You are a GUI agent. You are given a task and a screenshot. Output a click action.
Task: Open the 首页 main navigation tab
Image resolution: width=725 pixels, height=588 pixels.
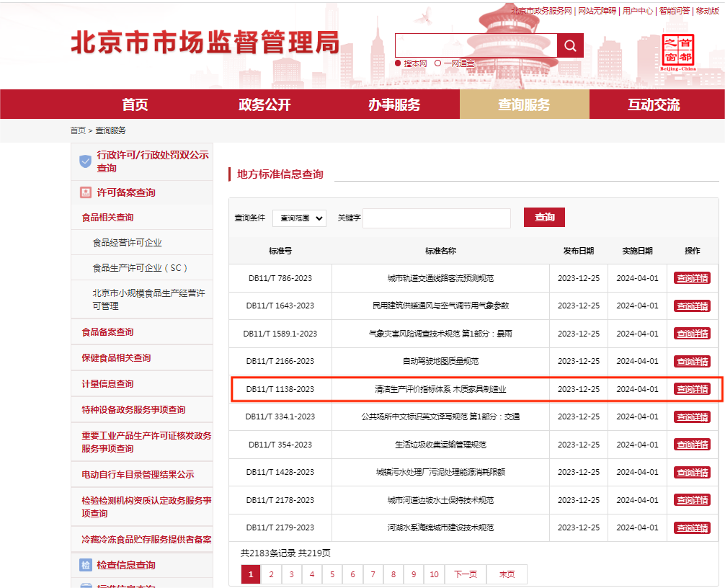(135, 104)
